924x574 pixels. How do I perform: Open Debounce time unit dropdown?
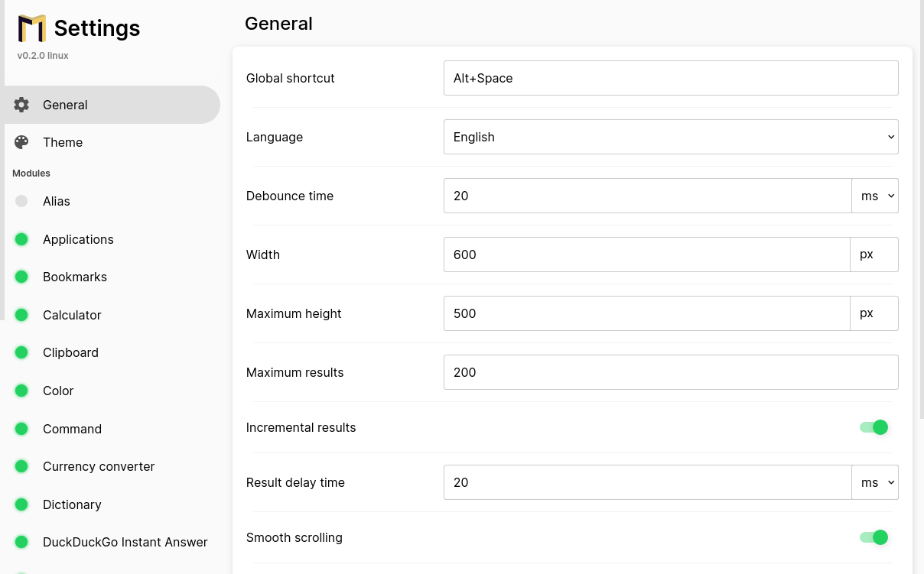(x=875, y=196)
